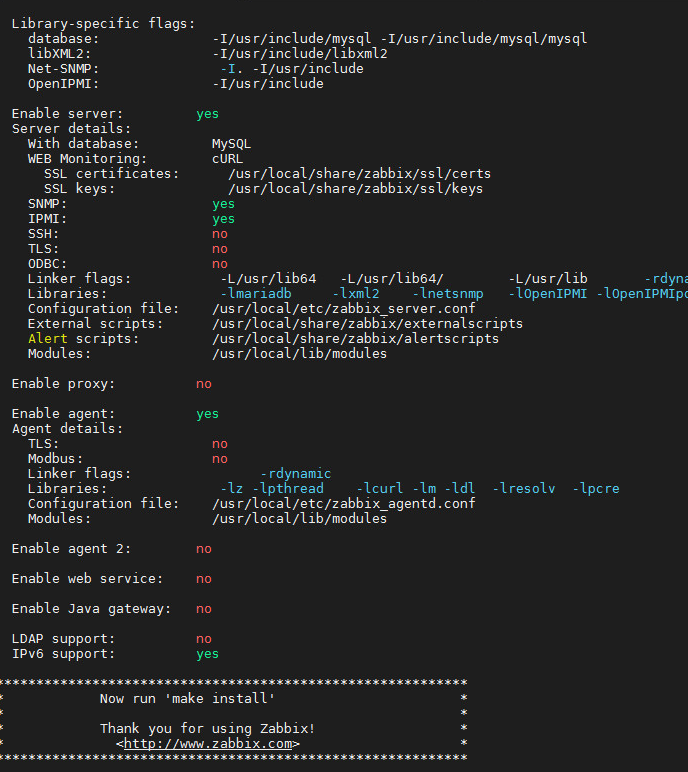The image size is (688, 772).
Task: Select the 'MySQL' database value
Action: coord(231,144)
